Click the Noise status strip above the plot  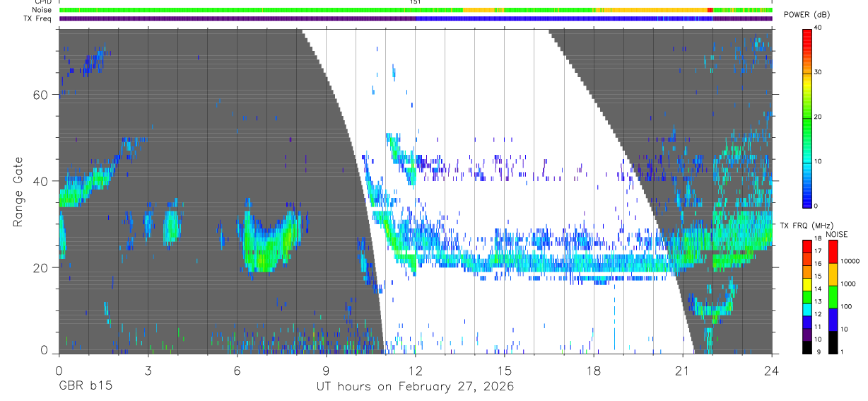pos(416,10)
